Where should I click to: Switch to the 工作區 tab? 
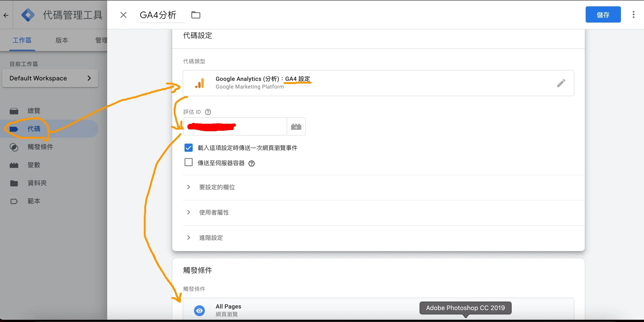22,40
